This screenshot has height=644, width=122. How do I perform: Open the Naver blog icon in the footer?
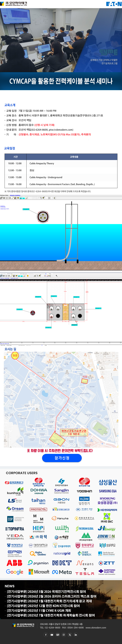58,635
